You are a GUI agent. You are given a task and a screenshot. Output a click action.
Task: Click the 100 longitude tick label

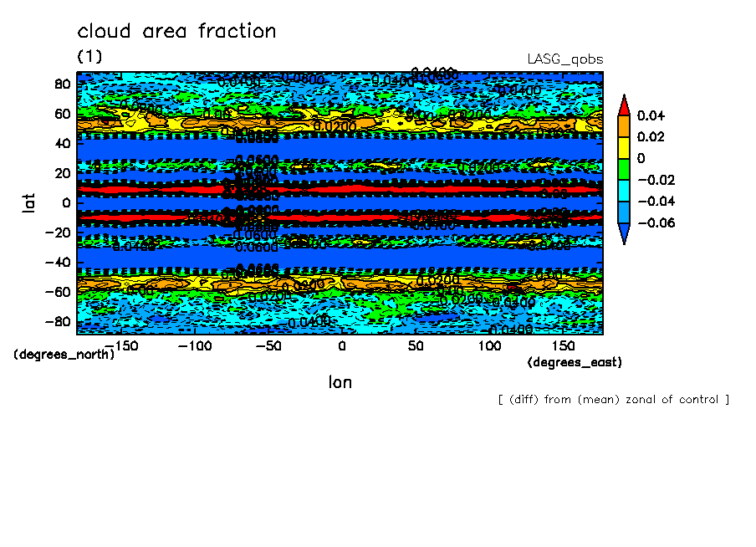[489, 345]
